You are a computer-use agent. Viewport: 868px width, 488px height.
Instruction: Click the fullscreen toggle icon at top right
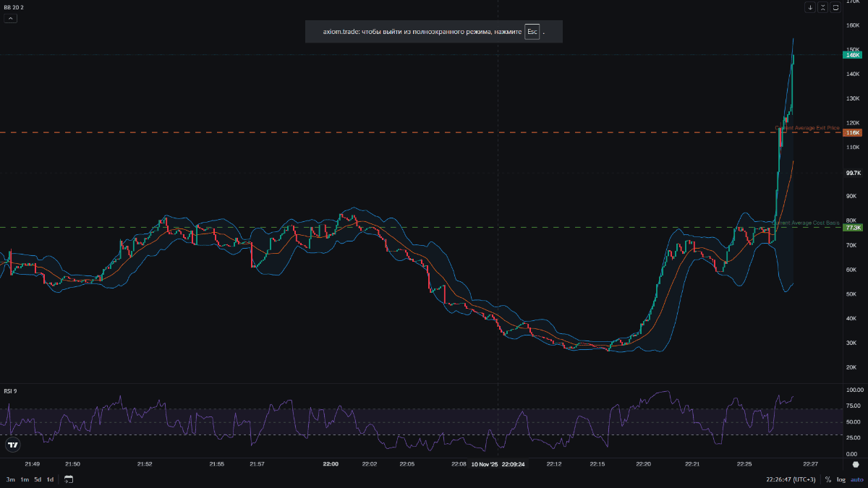click(x=835, y=7)
